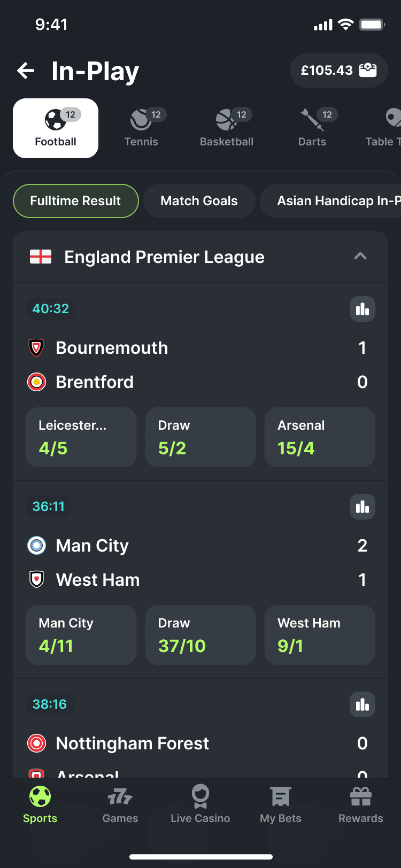401x868 pixels.
Task: Open stats for Bournemouth vs Brentford
Action: tap(363, 309)
